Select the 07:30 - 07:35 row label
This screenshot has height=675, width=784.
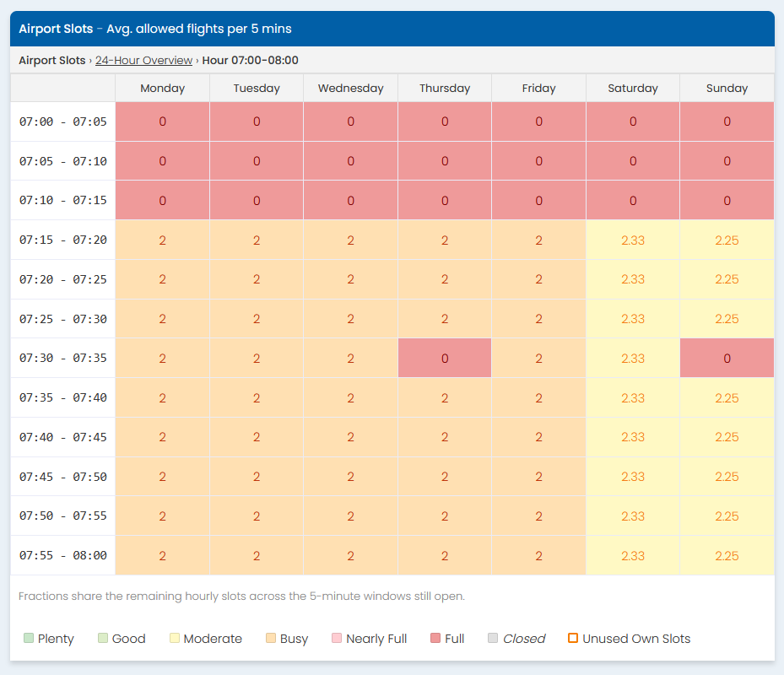click(x=63, y=359)
